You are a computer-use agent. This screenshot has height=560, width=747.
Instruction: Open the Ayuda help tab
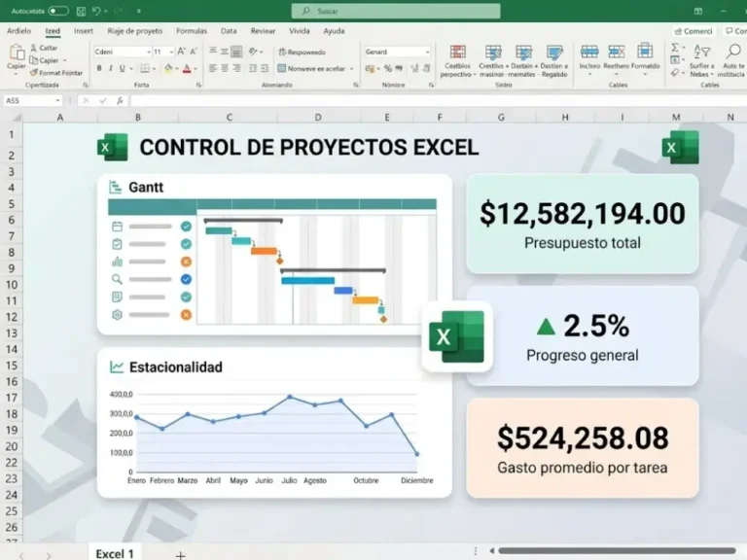(334, 31)
